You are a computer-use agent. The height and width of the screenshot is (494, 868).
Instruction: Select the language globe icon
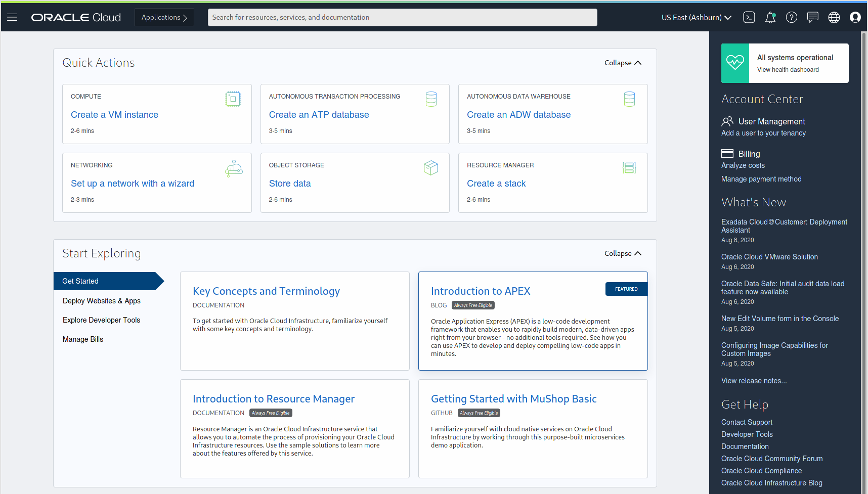pyautogui.click(x=834, y=17)
